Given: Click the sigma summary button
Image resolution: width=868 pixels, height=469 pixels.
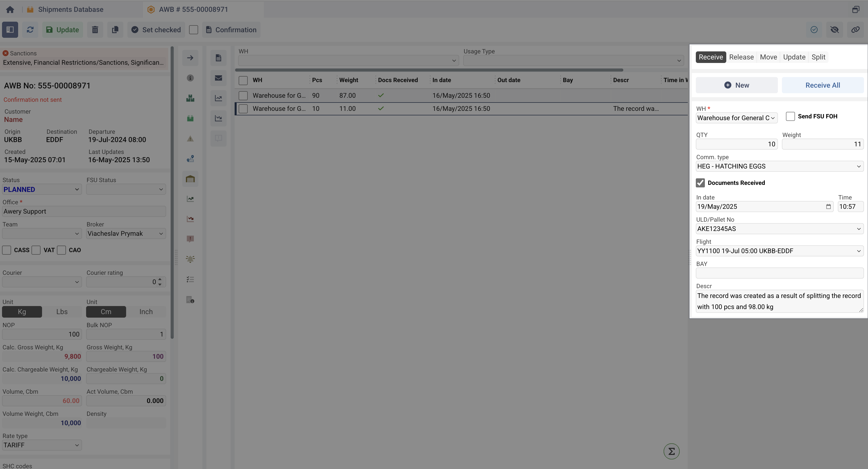Looking at the screenshot, I should point(671,451).
